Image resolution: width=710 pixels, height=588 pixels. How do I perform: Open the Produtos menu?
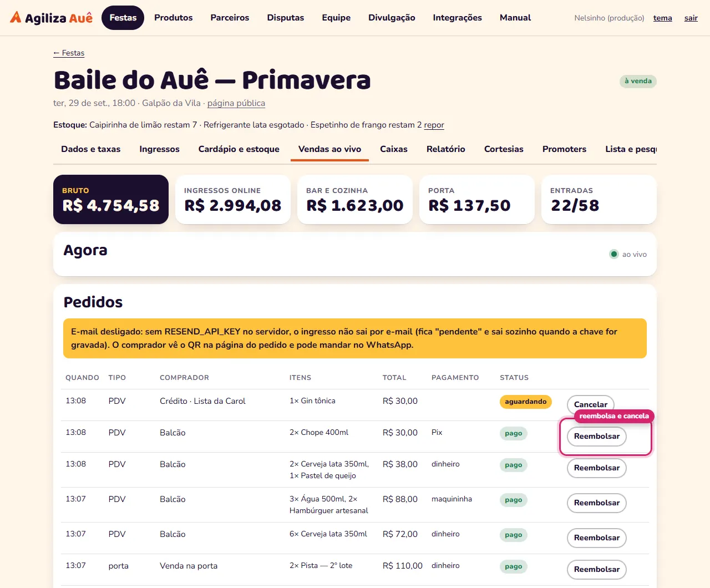[173, 18]
